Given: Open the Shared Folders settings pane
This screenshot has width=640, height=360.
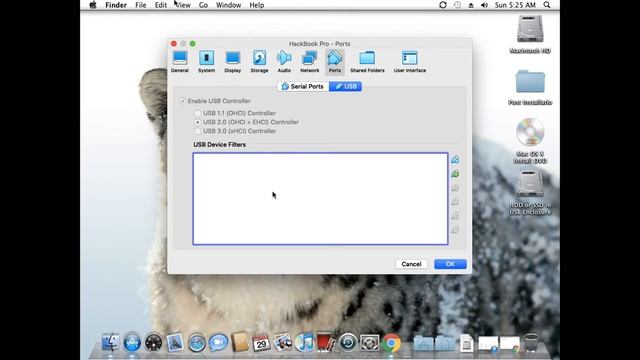Looking at the screenshot, I should click(367, 62).
